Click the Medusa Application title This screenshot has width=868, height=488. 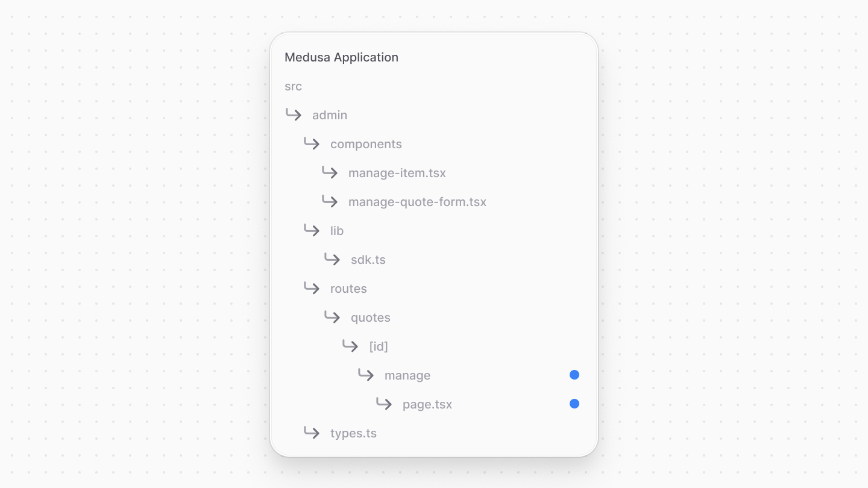click(x=341, y=57)
